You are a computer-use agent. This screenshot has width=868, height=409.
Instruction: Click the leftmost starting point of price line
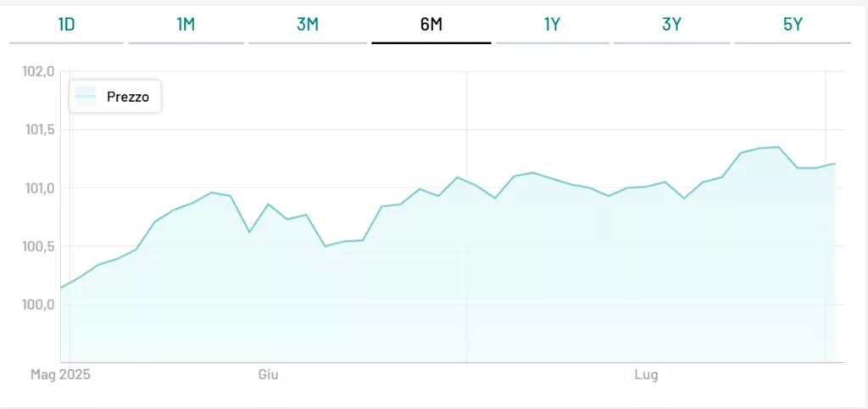[x=61, y=288]
